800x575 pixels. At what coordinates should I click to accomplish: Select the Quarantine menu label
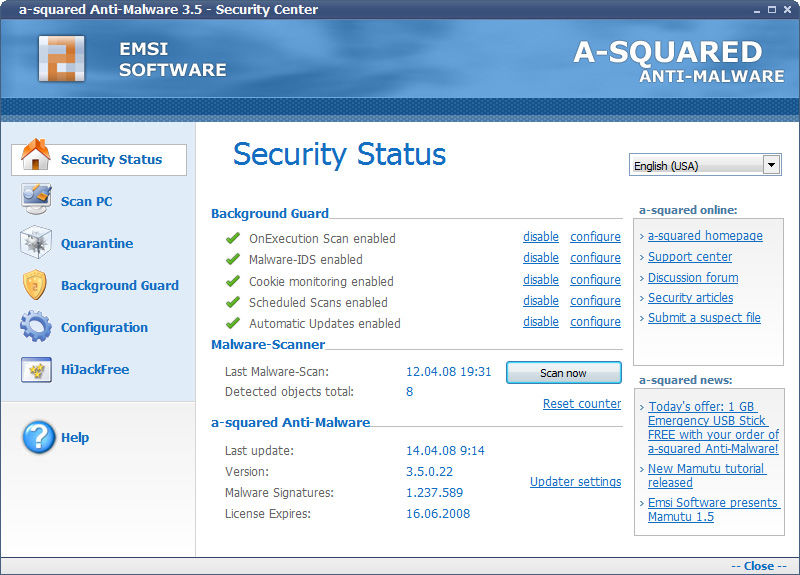[x=97, y=243]
